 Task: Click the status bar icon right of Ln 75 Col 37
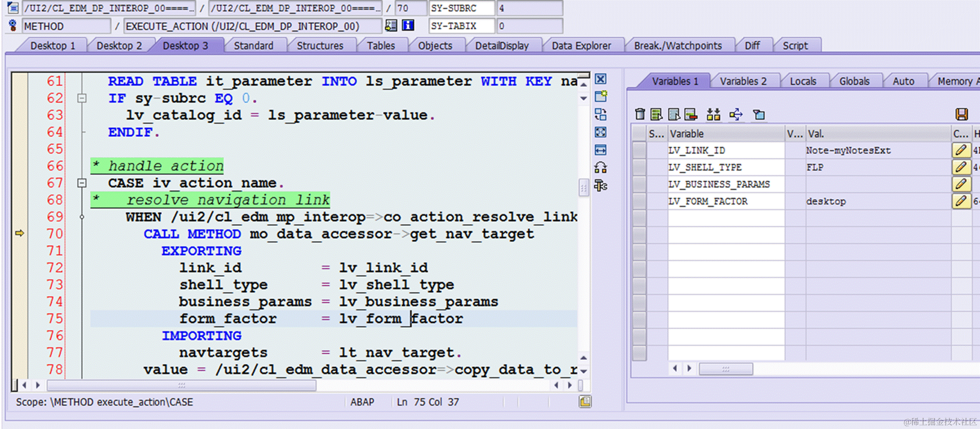pos(585,402)
